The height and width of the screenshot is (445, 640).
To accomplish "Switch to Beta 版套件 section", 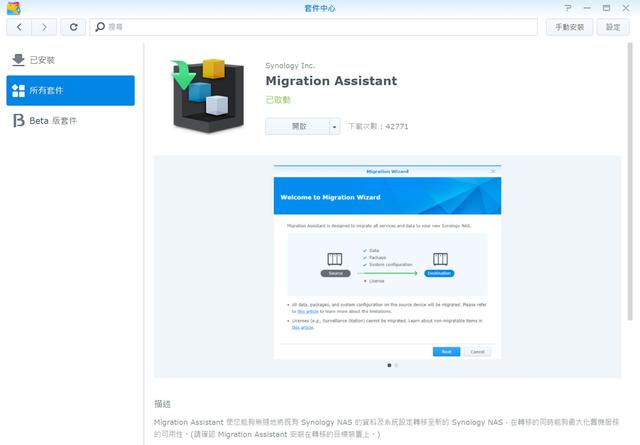I will pos(70,121).
